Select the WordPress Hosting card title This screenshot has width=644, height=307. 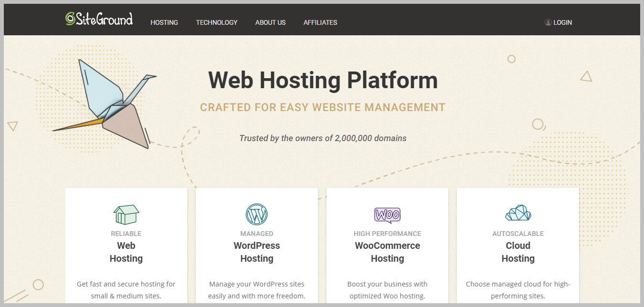[257, 252]
